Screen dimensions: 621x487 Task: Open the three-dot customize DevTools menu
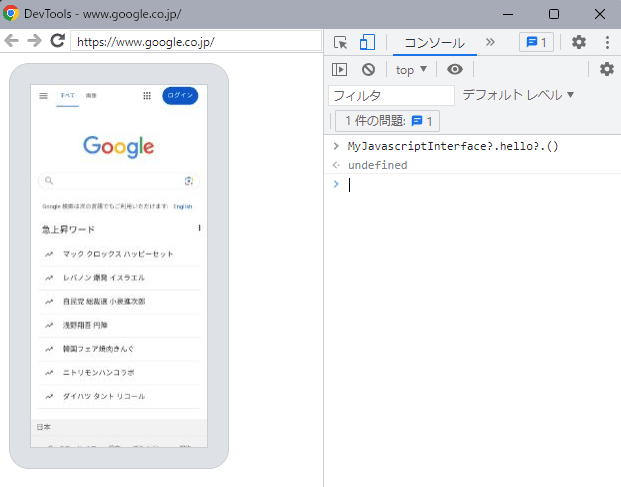[607, 42]
